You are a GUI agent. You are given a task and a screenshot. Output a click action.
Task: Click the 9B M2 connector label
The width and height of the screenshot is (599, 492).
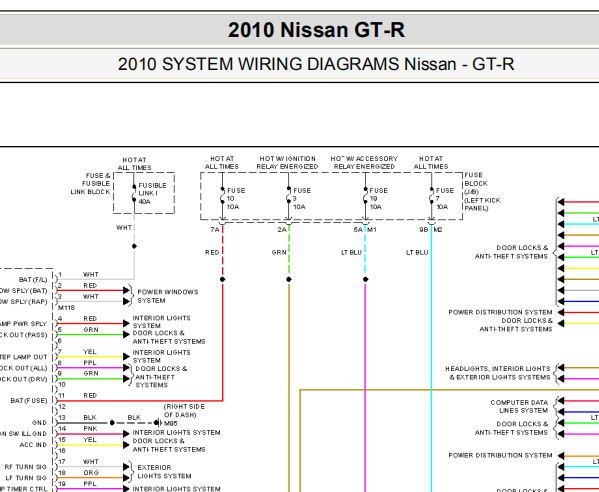tap(431, 230)
